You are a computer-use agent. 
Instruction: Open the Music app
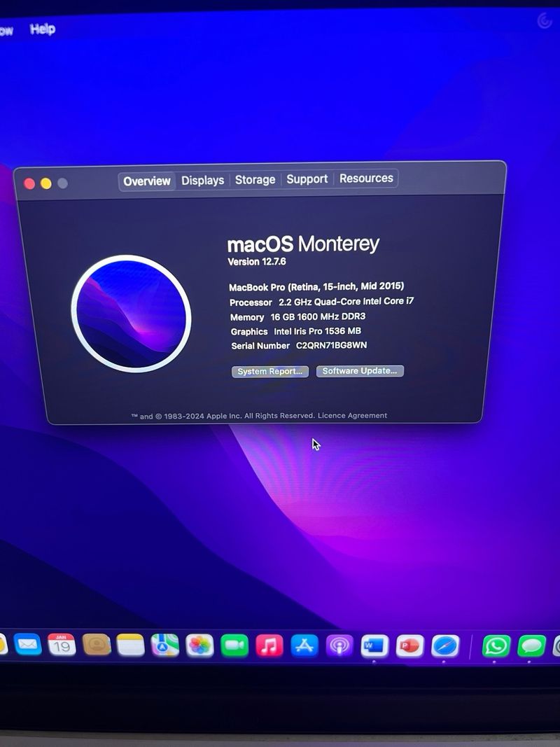pos(269,646)
